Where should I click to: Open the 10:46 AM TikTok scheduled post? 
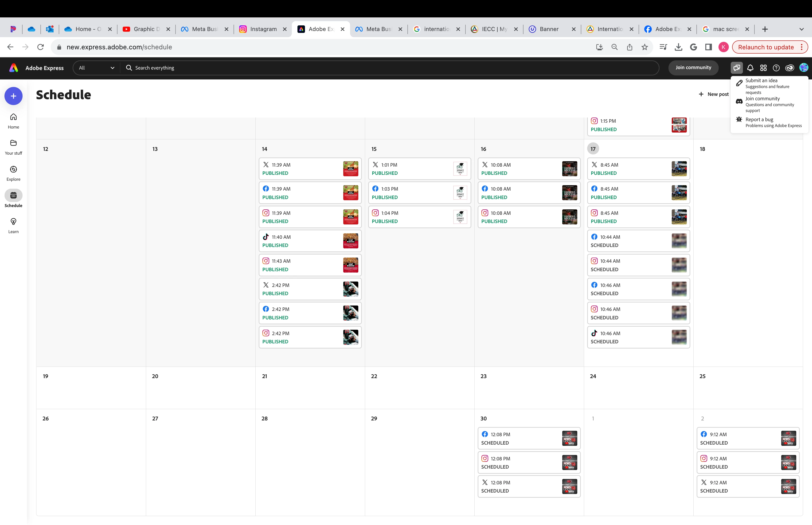point(638,337)
